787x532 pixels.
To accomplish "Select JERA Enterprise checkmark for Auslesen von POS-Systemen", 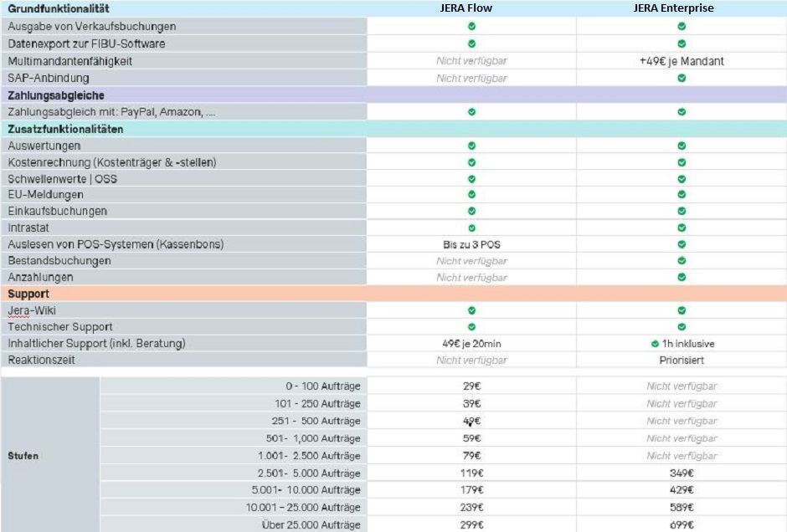I will 682,244.
